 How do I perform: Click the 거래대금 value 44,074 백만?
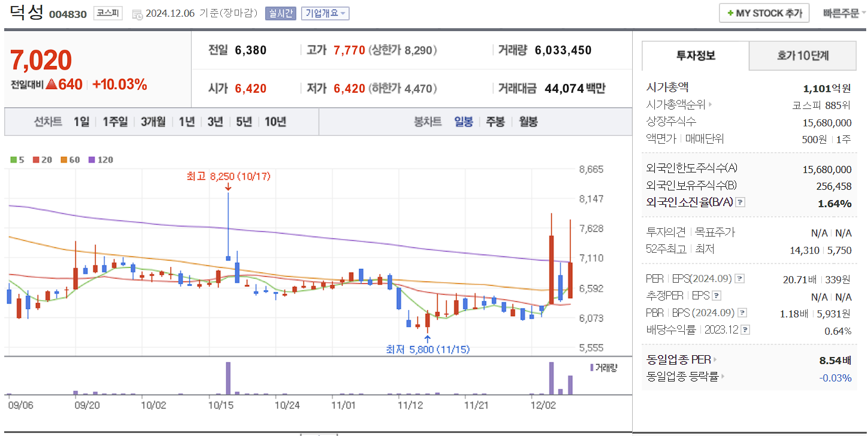coord(575,89)
